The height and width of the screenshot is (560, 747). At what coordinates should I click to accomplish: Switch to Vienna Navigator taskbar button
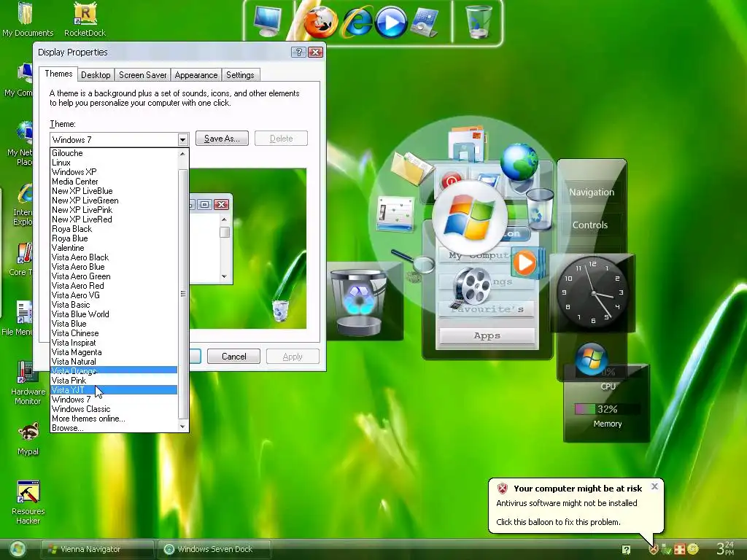pyautogui.click(x=98, y=549)
